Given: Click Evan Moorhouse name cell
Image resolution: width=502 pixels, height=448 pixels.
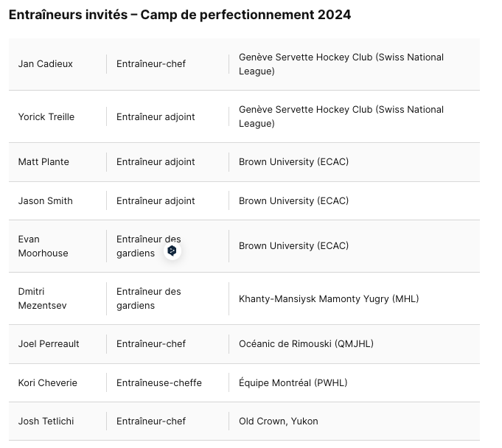Looking at the screenshot, I should point(43,246).
